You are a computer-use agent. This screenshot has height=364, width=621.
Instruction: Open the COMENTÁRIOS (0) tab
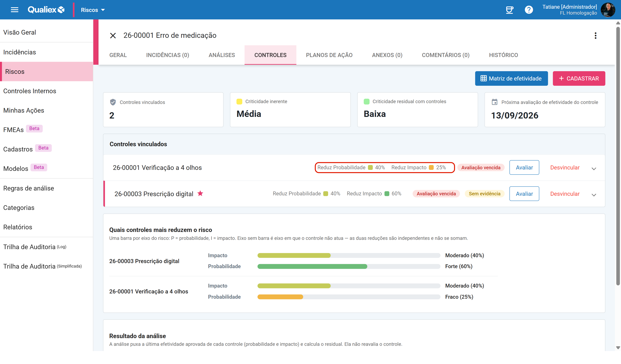point(446,55)
